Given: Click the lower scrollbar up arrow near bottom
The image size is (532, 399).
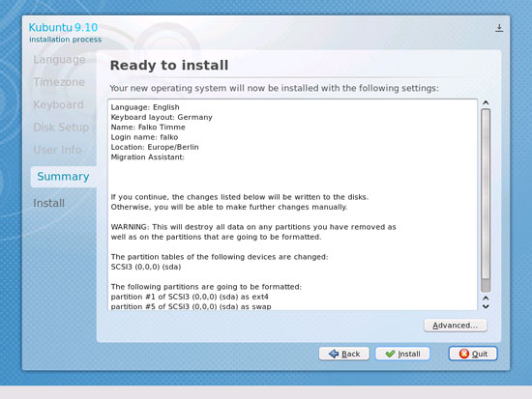Looking at the screenshot, I should tap(486, 299).
